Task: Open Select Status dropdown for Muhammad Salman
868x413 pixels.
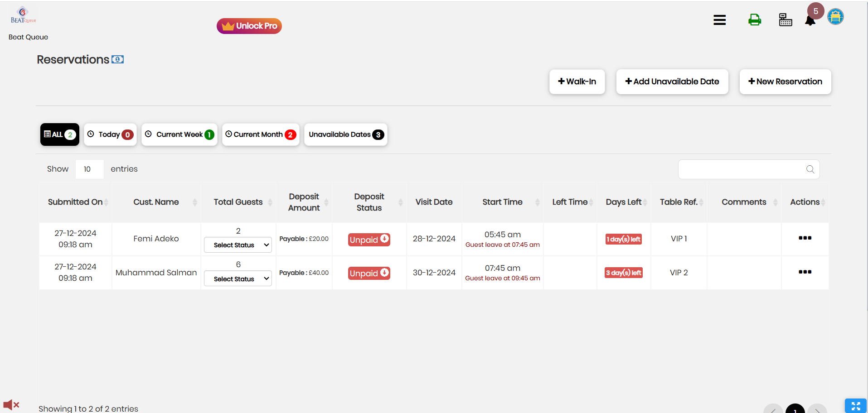Action: pyautogui.click(x=238, y=279)
